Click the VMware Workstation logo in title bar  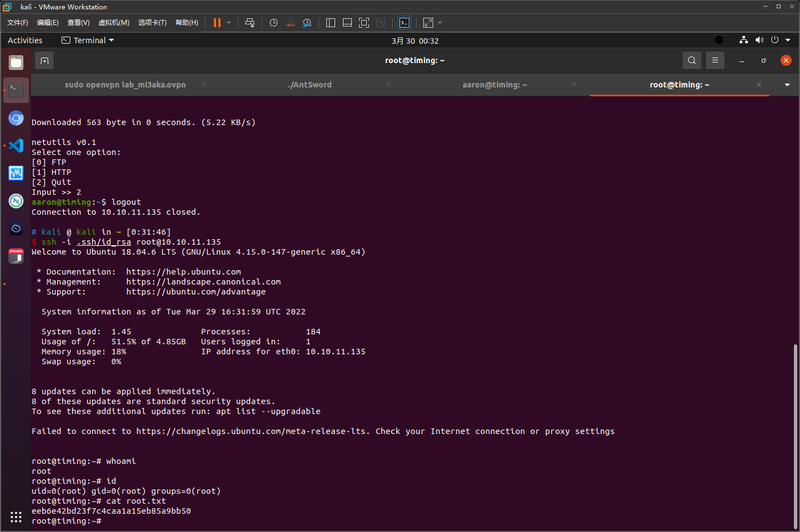7,7
